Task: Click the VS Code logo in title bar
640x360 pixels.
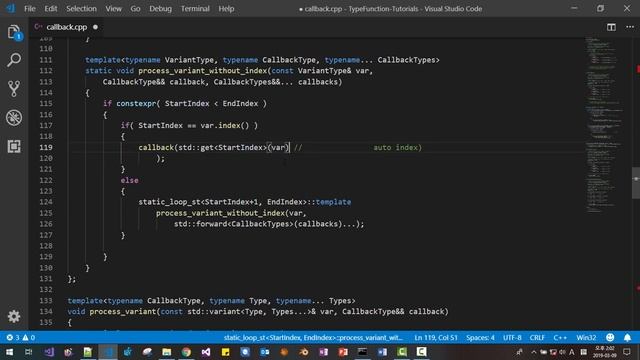Action: (10, 9)
